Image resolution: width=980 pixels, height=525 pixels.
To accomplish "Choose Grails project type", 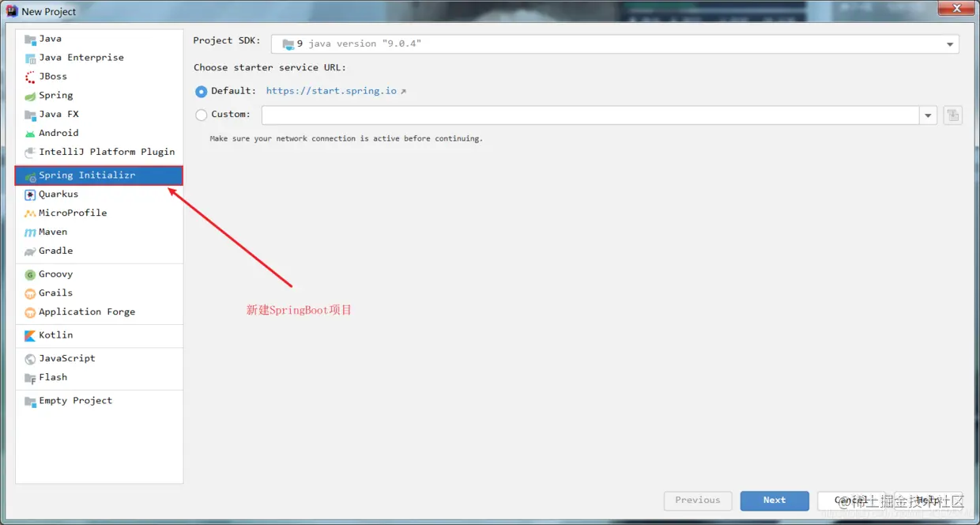I will [99, 293].
